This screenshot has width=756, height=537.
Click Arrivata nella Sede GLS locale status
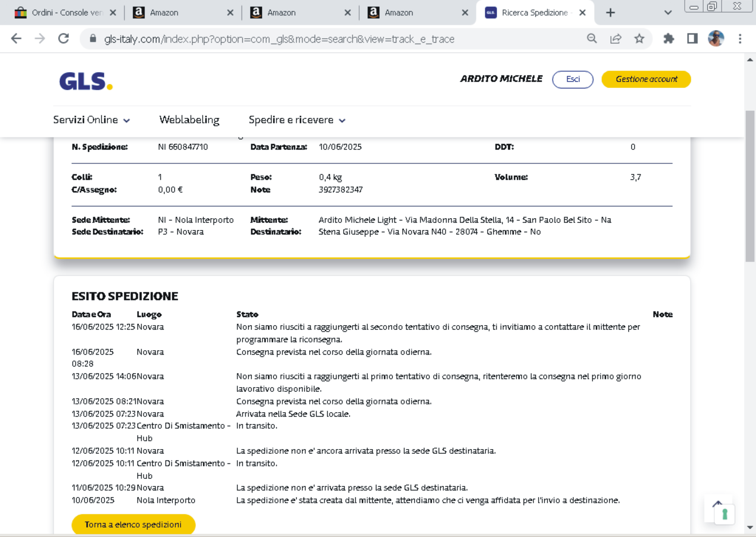pyautogui.click(x=293, y=414)
